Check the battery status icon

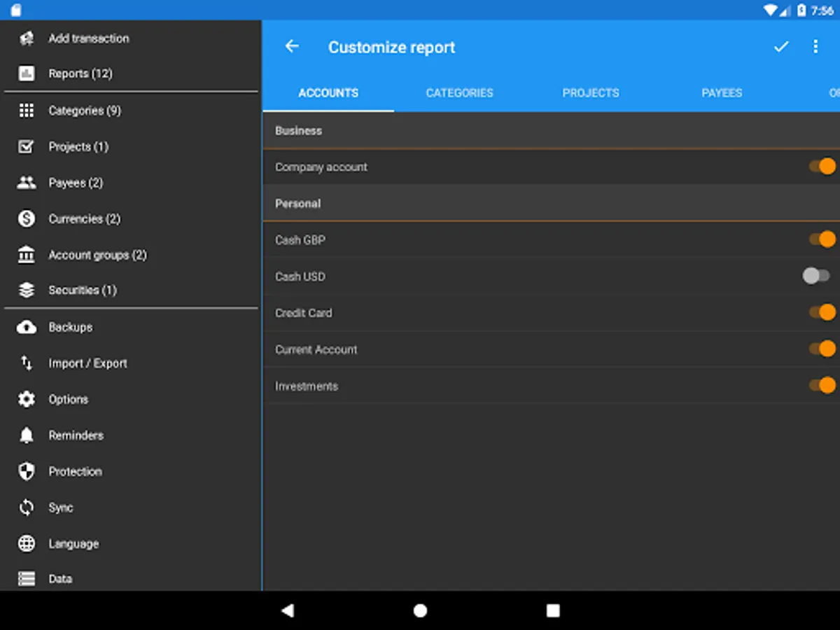(802, 10)
